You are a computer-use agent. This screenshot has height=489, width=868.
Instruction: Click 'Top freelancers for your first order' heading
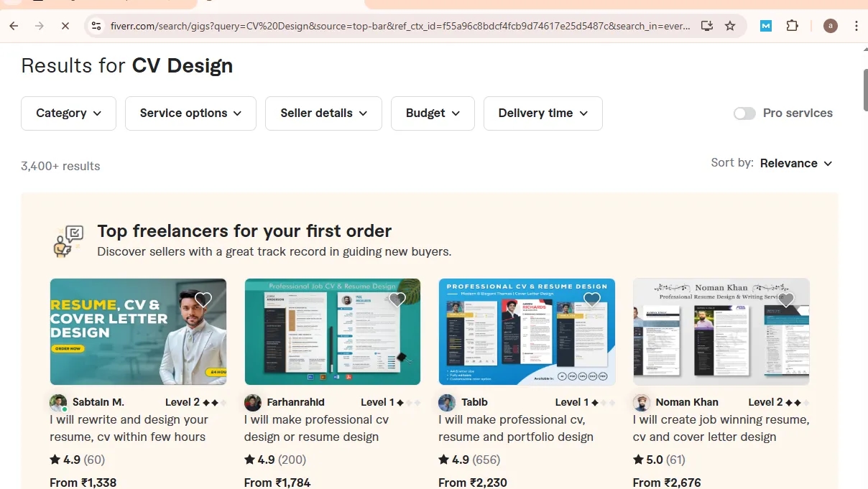coord(244,231)
